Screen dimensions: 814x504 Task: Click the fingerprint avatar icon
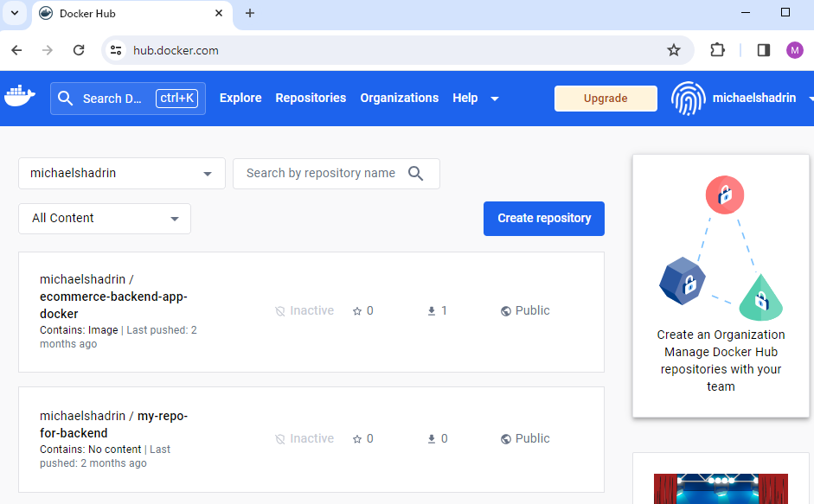tap(689, 98)
